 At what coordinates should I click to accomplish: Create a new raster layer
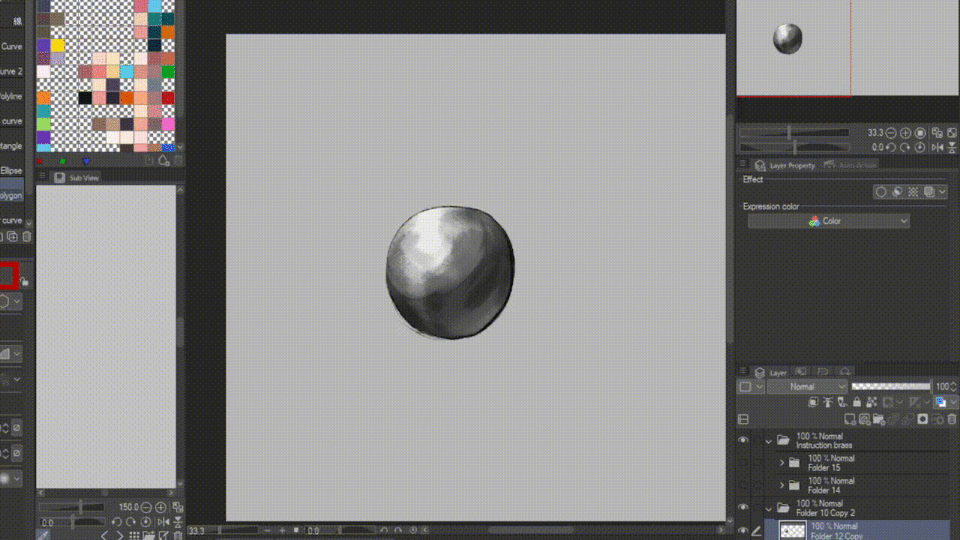pos(850,419)
